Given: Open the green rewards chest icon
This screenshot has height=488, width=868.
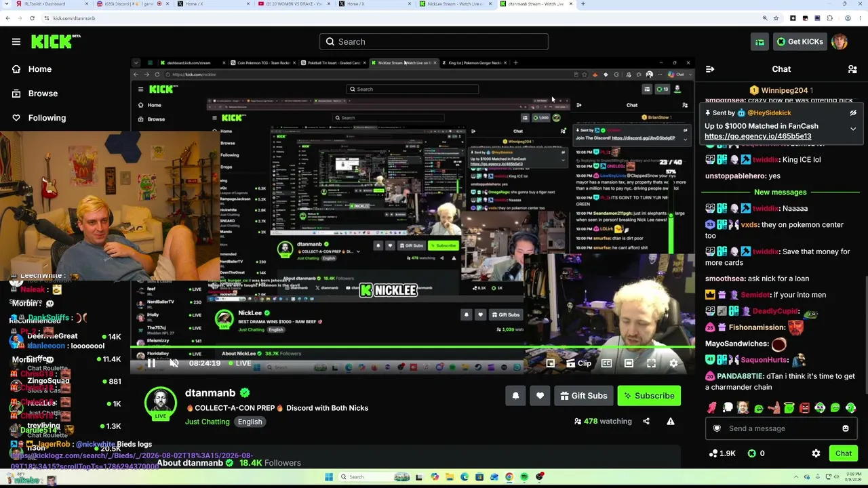Looking at the screenshot, I should (x=759, y=42).
